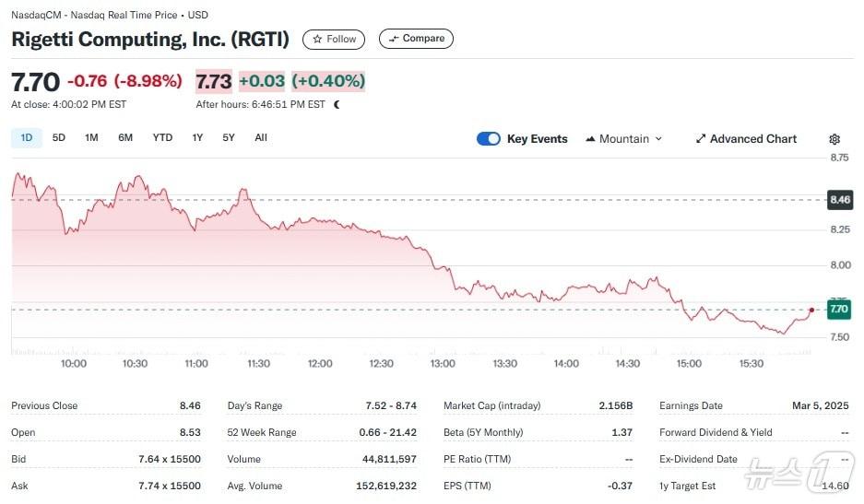Click the Compare button
864x504 pixels.
coord(416,39)
